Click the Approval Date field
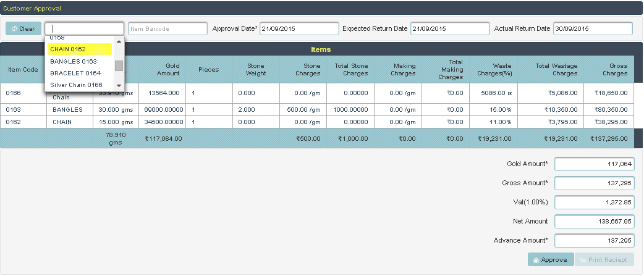 (x=299, y=29)
